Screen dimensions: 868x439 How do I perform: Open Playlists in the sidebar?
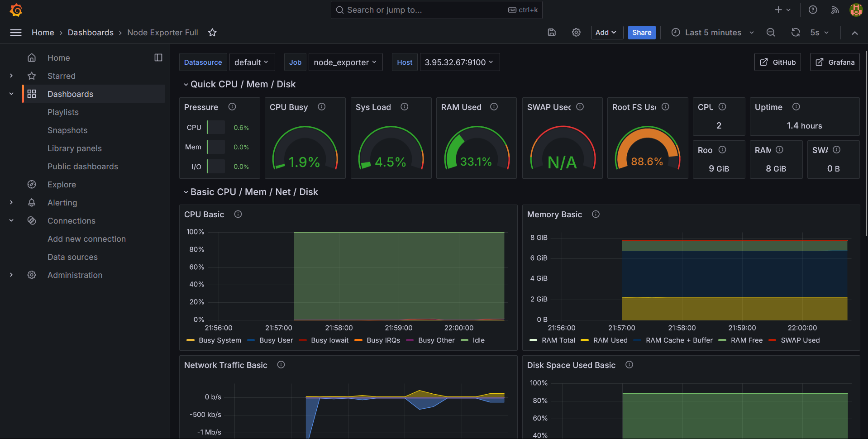[63, 112]
